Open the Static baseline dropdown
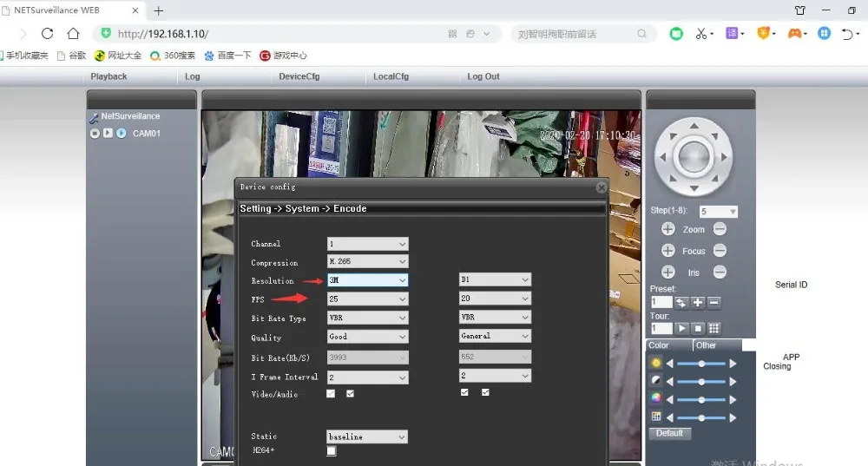 pos(367,436)
